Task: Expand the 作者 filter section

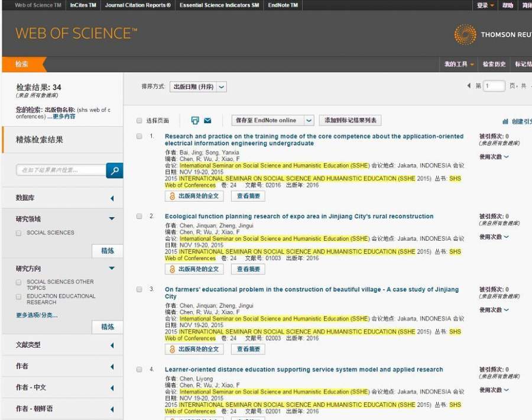Action: tap(112, 367)
